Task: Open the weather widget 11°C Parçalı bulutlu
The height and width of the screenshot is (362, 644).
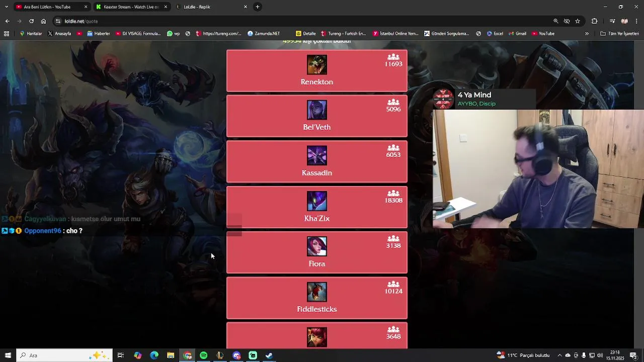Action: pyautogui.click(x=523, y=355)
